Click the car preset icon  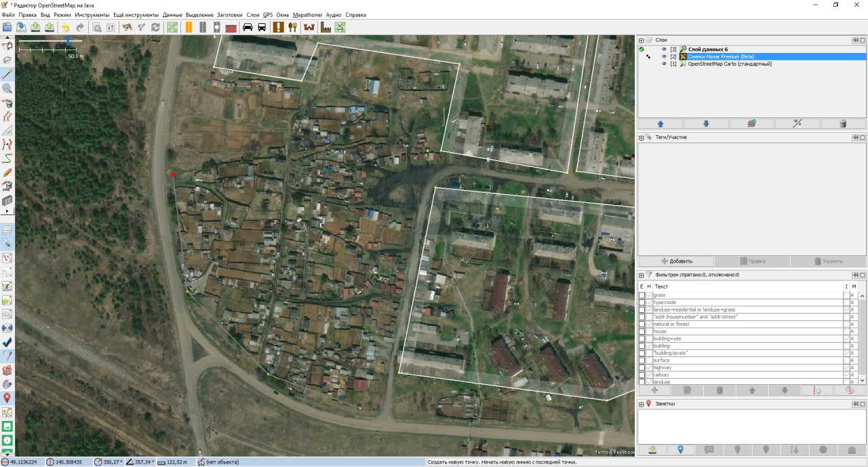[x=248, y=27]
